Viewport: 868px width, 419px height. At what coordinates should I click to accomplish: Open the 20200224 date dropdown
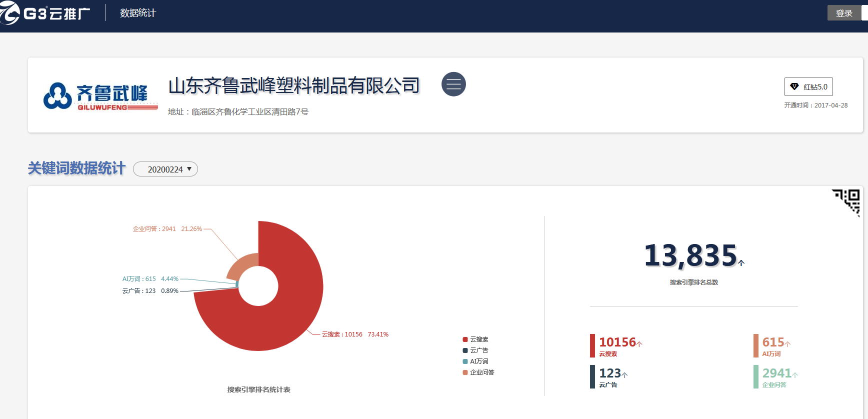pyautogui.click(x=165, y=169)
